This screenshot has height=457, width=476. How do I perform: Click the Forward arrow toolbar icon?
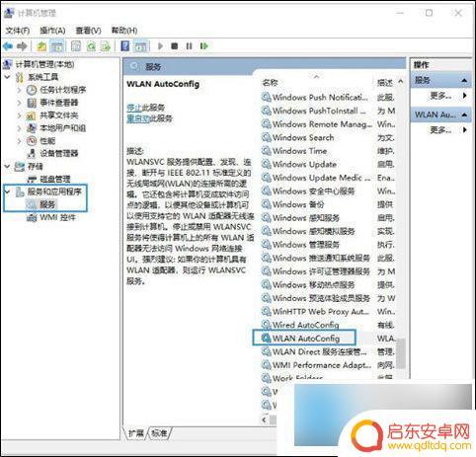coord(22,46)
